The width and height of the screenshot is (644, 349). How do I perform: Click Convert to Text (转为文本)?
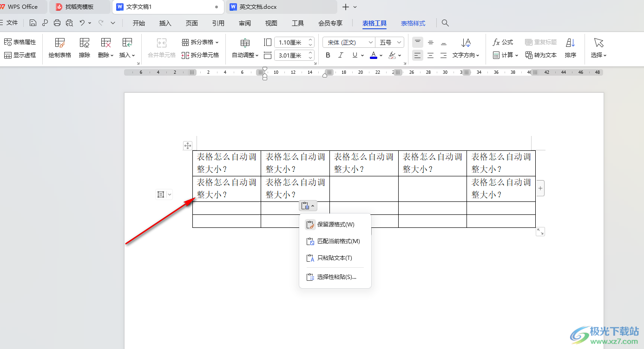tap(541, 55)
